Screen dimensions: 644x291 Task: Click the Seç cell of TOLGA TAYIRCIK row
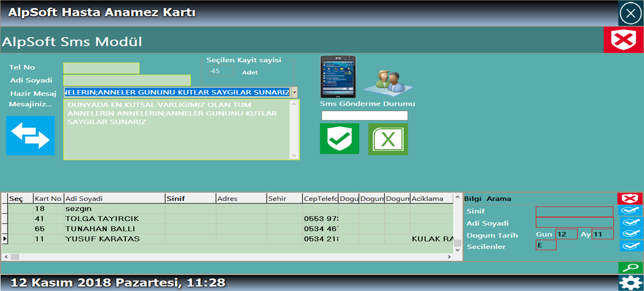(21, 218)
